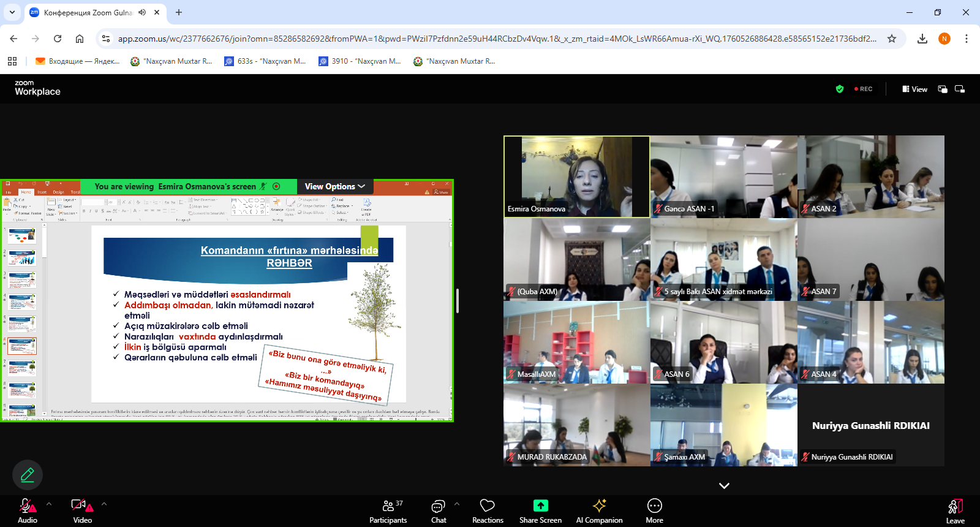
Task: Open the More options menu
Action: click(x=654, y=511)
